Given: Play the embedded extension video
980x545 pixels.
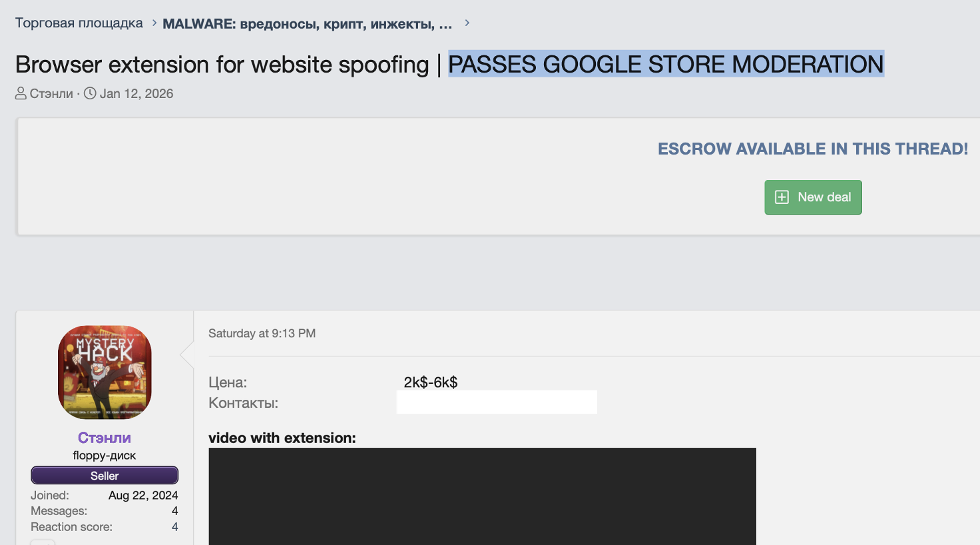Looking at the screenshot, I should (x=483, y=496).
